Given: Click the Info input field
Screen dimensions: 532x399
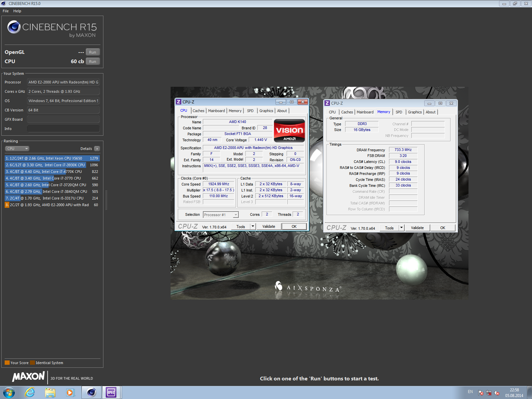Looking at the screenshot, I should point(63,129).
